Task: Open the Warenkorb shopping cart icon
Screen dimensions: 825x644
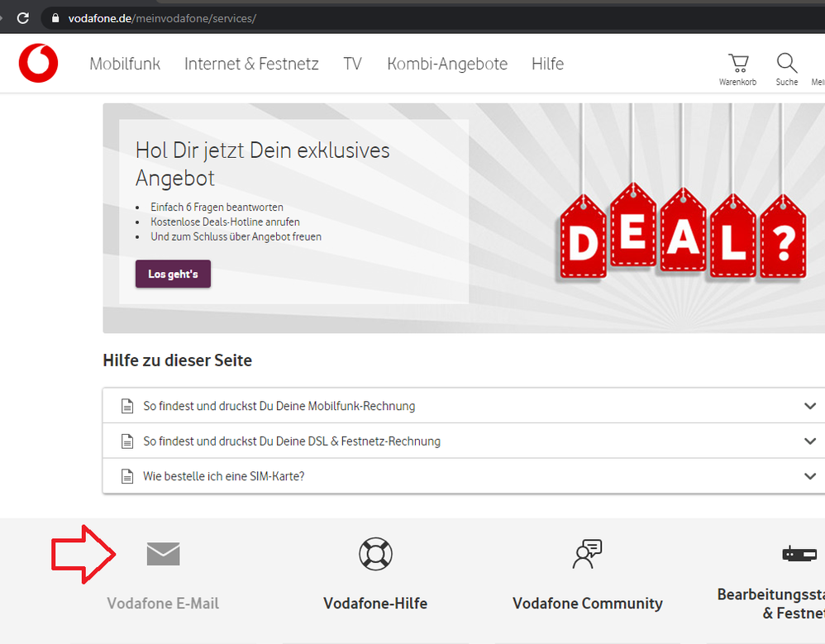Action: [x=738, y=63]
